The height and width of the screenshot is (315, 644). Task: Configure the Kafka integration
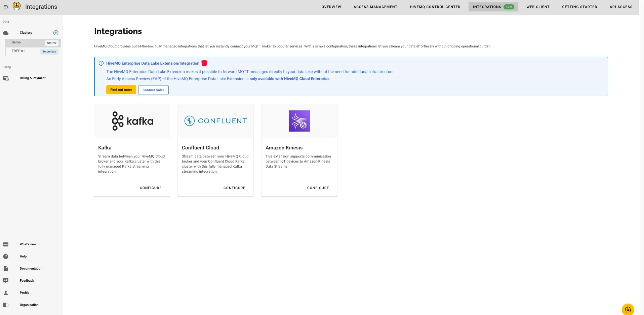(x=151, y=188)
